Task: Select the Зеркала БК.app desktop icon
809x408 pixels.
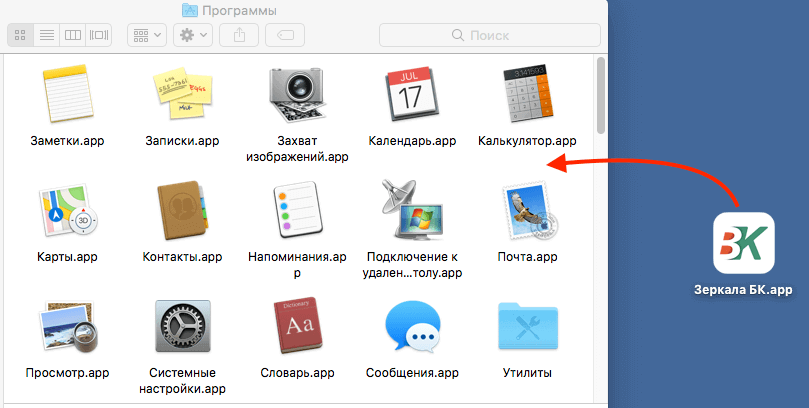Action: 743,242
